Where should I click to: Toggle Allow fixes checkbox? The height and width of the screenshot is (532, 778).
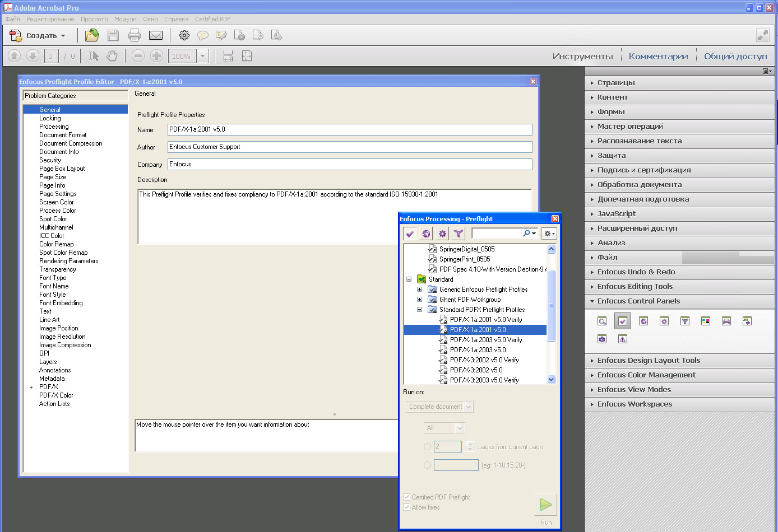[x=407, y=507]
